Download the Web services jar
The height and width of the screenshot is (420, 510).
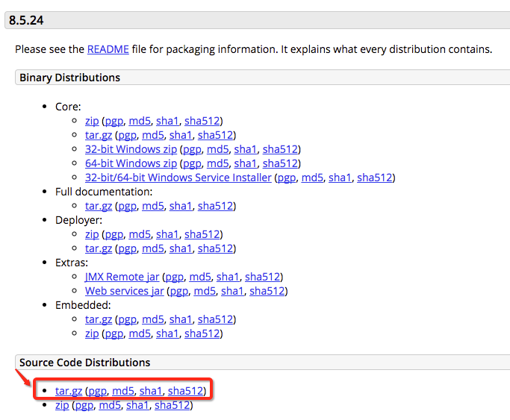[124, 291]
